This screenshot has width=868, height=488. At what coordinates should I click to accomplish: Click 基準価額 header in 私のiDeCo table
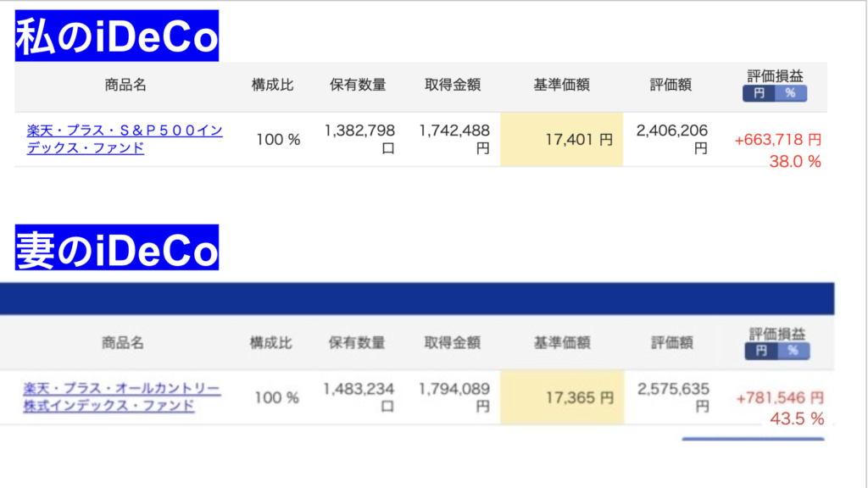coord(561,85)
